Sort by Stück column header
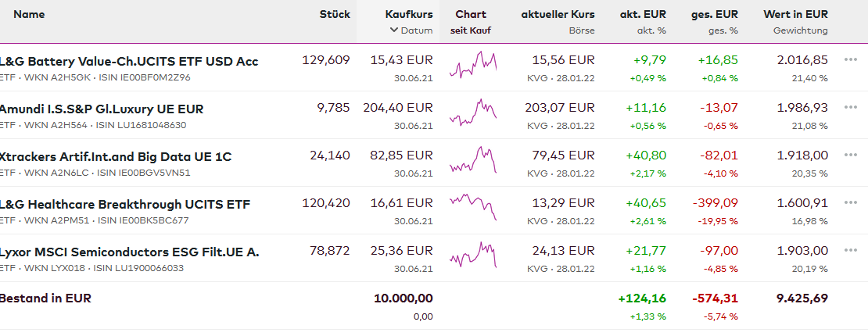 click(x=334, y=14)
